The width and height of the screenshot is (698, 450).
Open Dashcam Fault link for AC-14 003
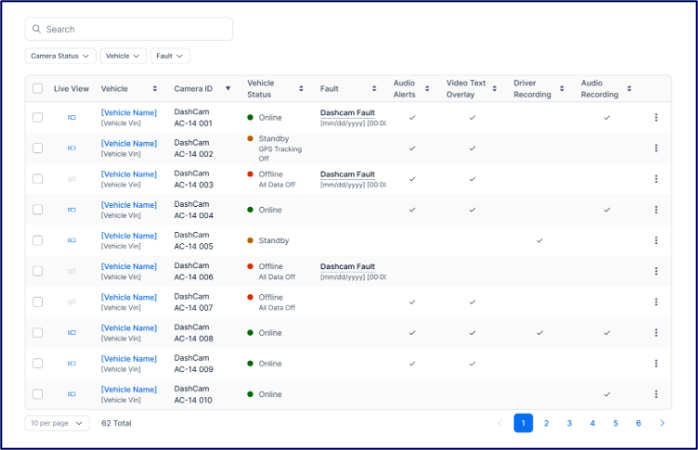347,174
